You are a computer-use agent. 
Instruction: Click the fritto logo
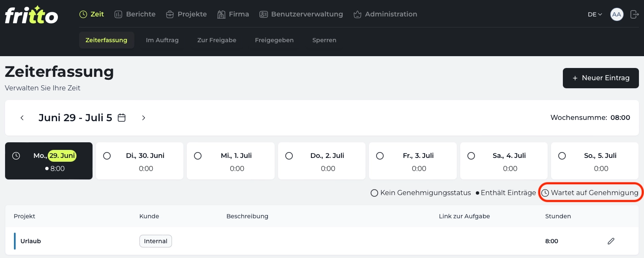pos(31,15)
